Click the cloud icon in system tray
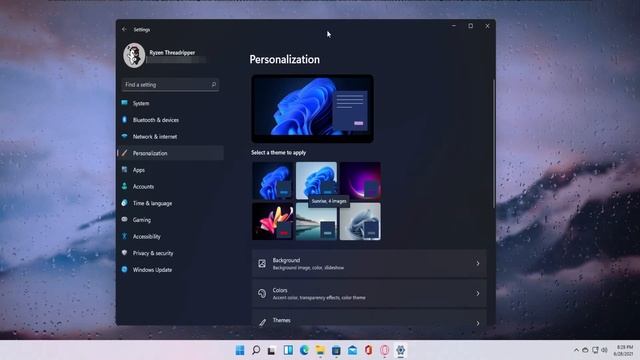The width and height of the screenshot is (640, 360). tap(585, 350)
